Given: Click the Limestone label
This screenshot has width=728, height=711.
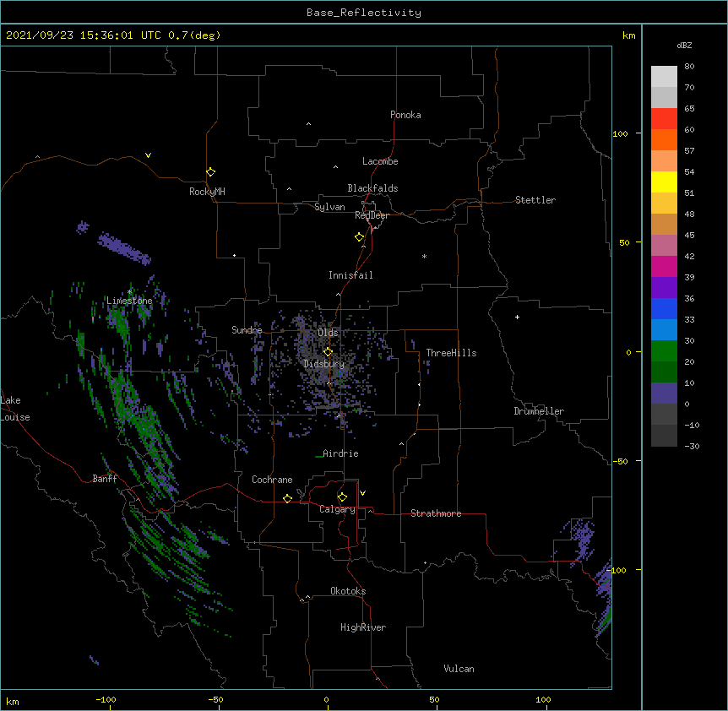Looking at the screenshot, I should (129, 301).
